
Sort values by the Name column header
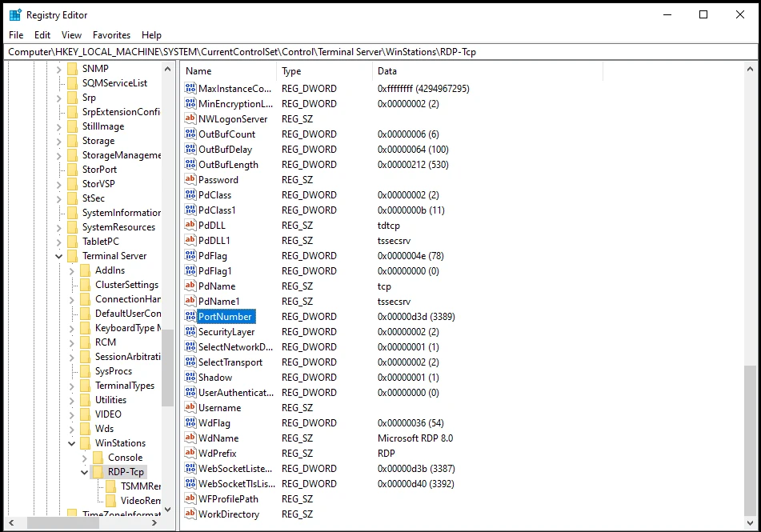point(227,71)
